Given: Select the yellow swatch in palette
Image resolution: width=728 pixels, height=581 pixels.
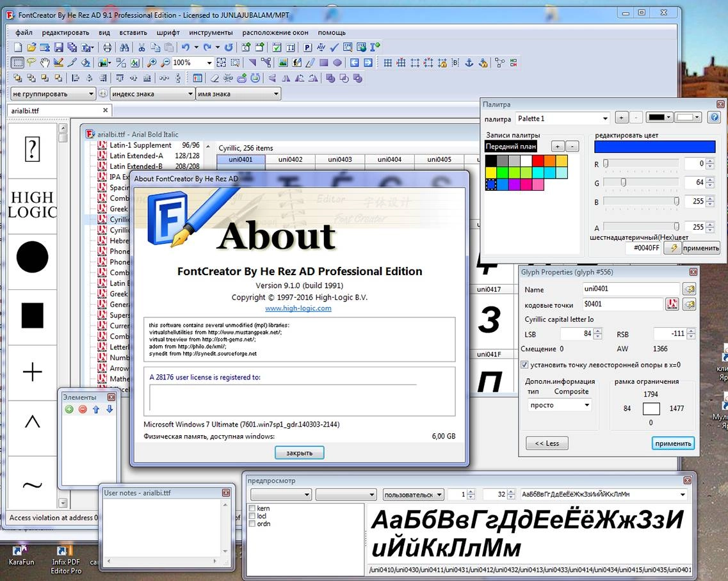Looking at the screenshot, I should coord(490,173).
